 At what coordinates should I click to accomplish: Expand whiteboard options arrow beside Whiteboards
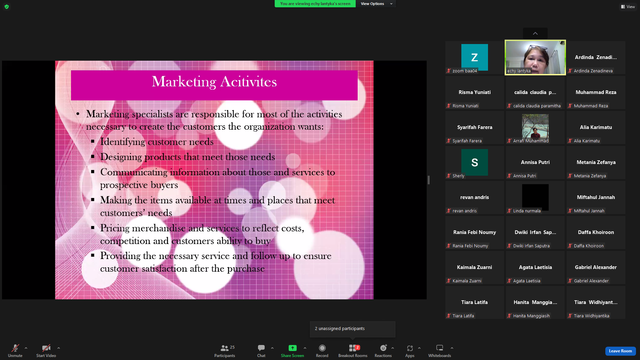pyautogui.click(x=452, y=348)
